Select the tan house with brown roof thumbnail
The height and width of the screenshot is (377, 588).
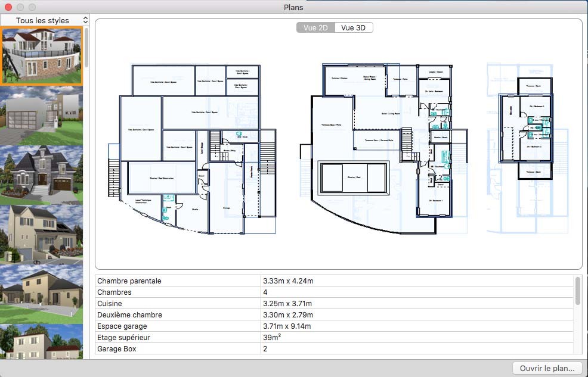[42, 293]
